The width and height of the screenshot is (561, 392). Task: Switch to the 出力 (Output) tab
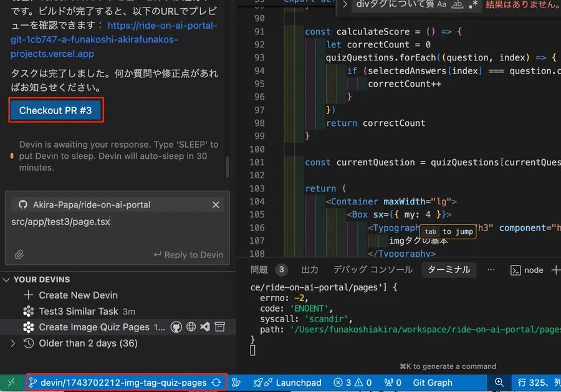click(310, 270)
